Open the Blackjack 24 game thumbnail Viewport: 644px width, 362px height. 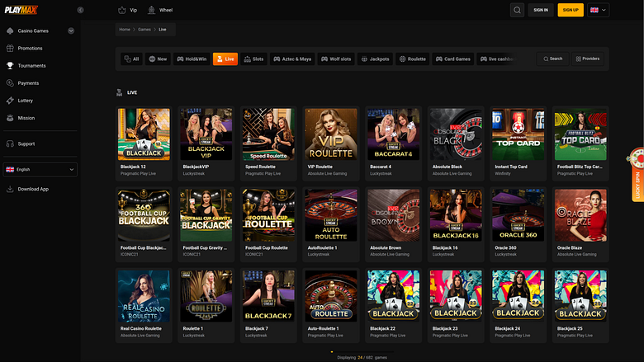519,296
